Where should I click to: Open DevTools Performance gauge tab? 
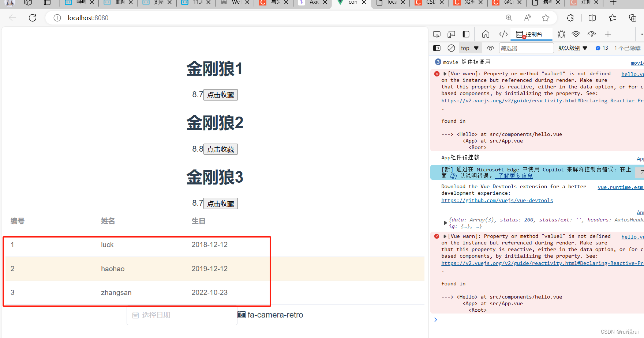coord(592,34)
